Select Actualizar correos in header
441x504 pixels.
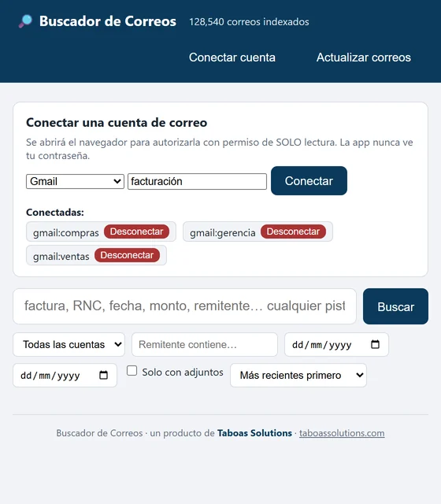tap(364, 57)
